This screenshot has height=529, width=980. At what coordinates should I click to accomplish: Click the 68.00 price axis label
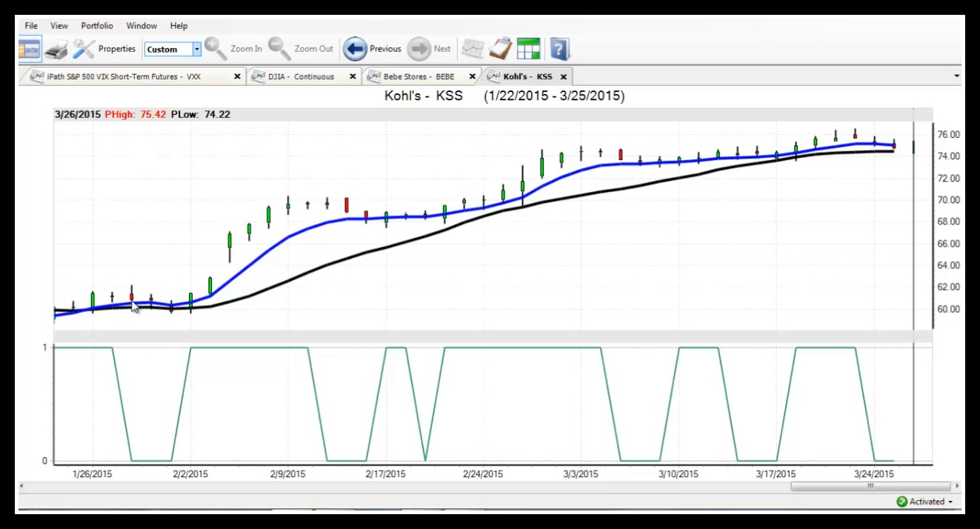coord(949,222)
